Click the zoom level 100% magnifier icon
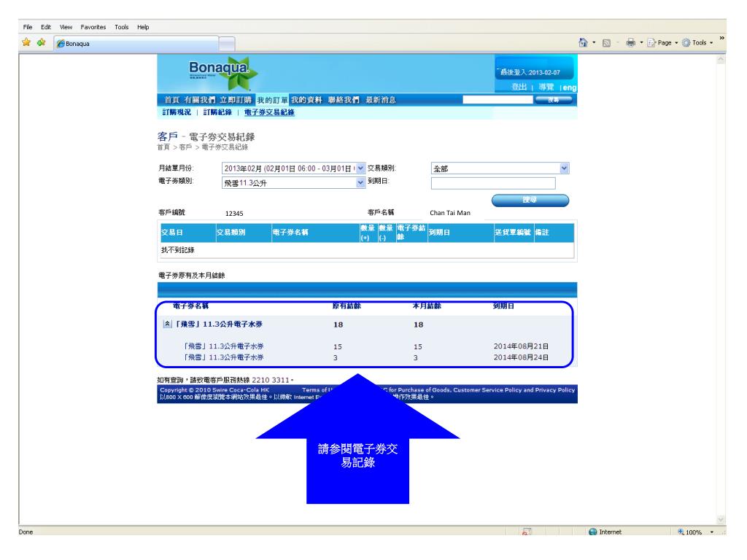747x560 pixels. point(681,532)
